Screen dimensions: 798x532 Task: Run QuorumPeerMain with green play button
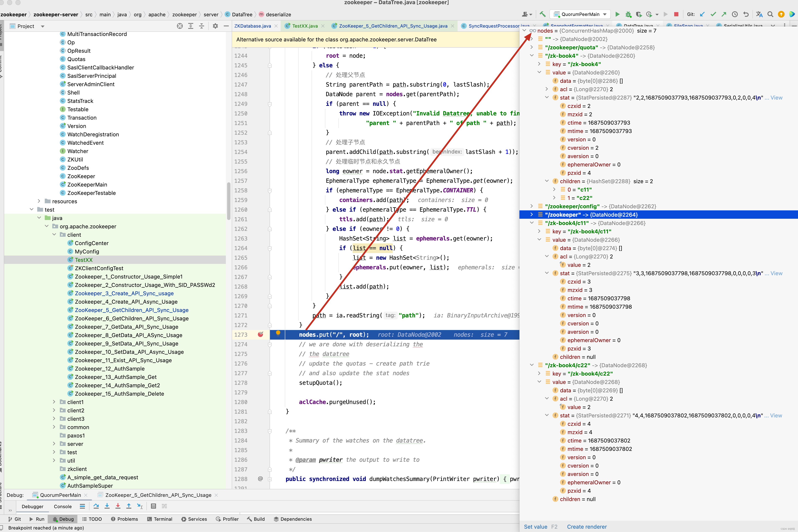[618, 14]
